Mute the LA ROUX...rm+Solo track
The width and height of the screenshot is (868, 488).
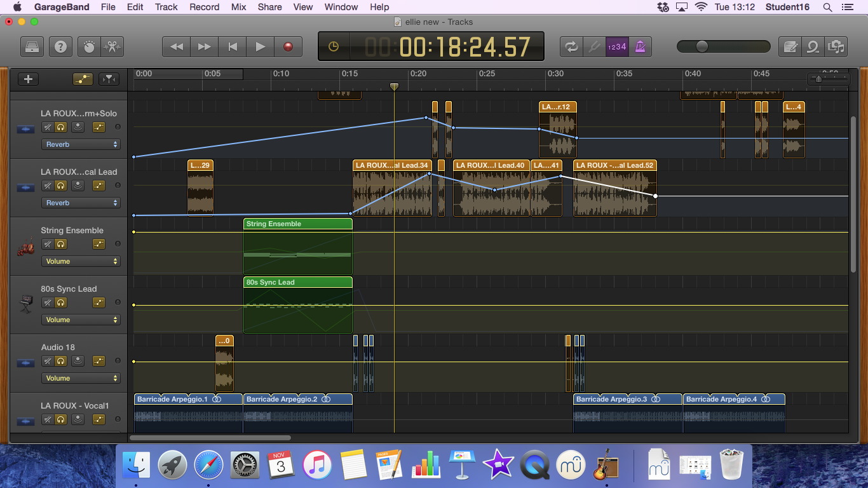pyautogui.click(x=47, y=127)
